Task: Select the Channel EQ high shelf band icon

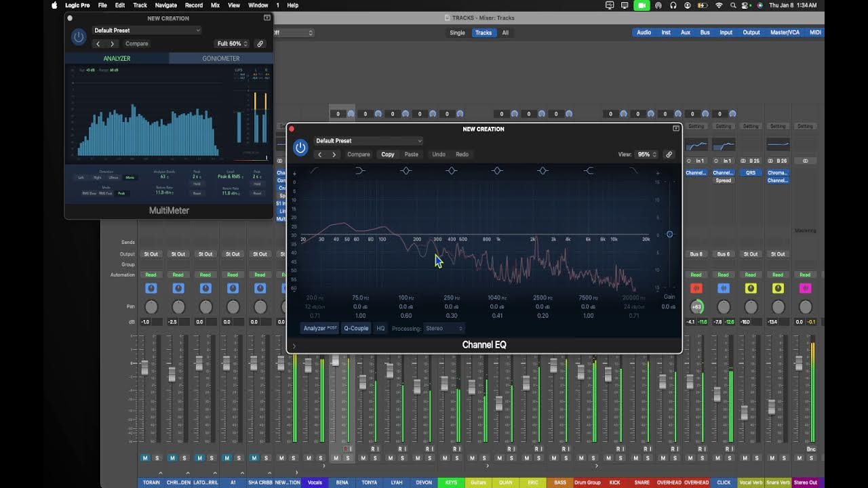Action: pyautogui.click(x=589, y=171)
